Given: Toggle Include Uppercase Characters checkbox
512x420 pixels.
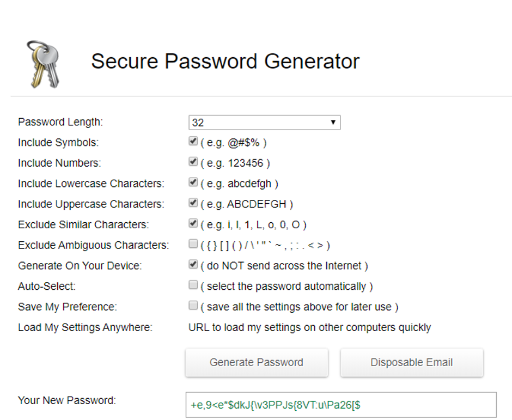Looking at the screenshot, I should coord(193,203).
